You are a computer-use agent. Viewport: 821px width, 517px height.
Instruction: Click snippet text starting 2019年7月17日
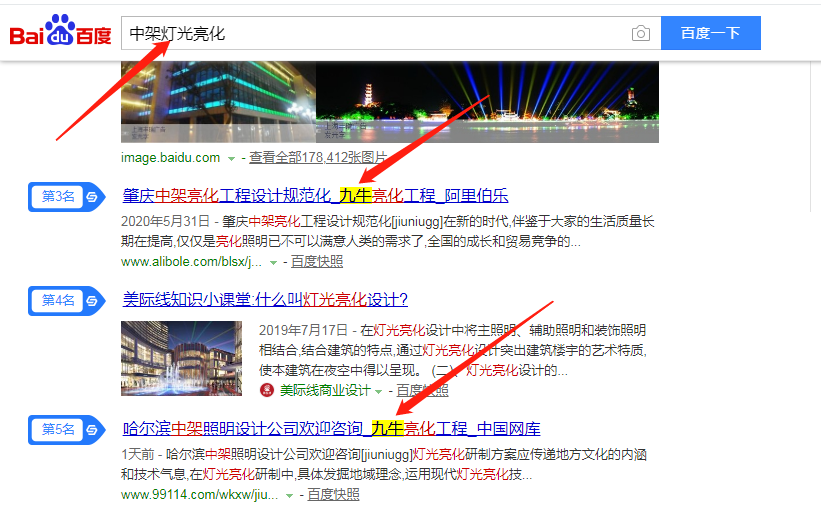453,350
